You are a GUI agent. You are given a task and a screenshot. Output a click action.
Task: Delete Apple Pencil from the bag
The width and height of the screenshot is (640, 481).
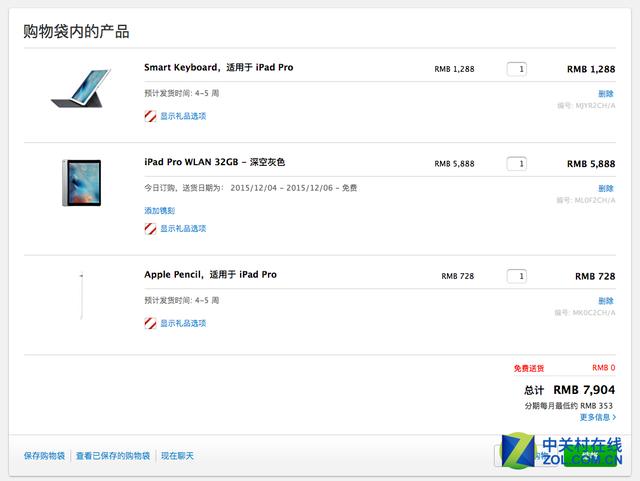(x=606, y=301)
